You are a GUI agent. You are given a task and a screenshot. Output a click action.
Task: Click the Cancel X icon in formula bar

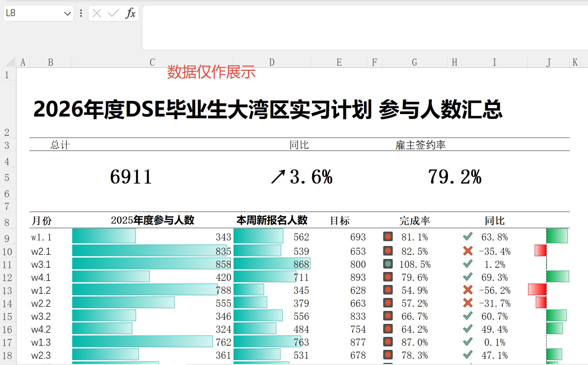[x=97, y=13]
